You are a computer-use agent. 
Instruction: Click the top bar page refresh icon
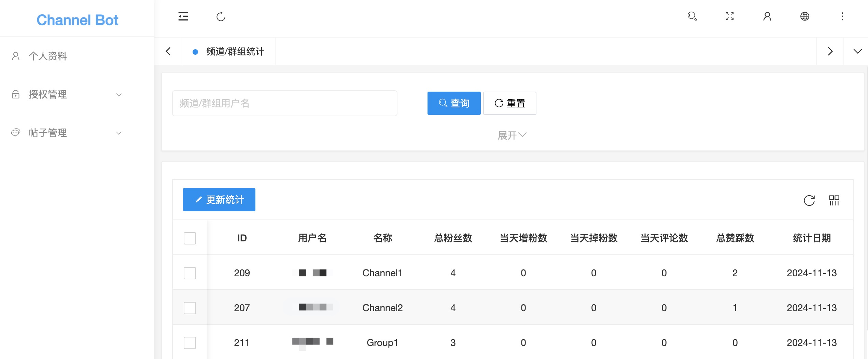click(221, 16)
